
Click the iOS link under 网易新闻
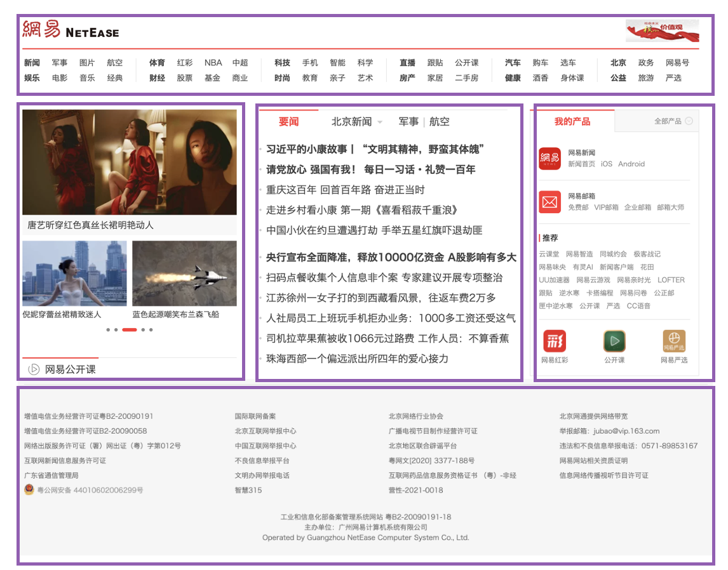pos(607,164)
